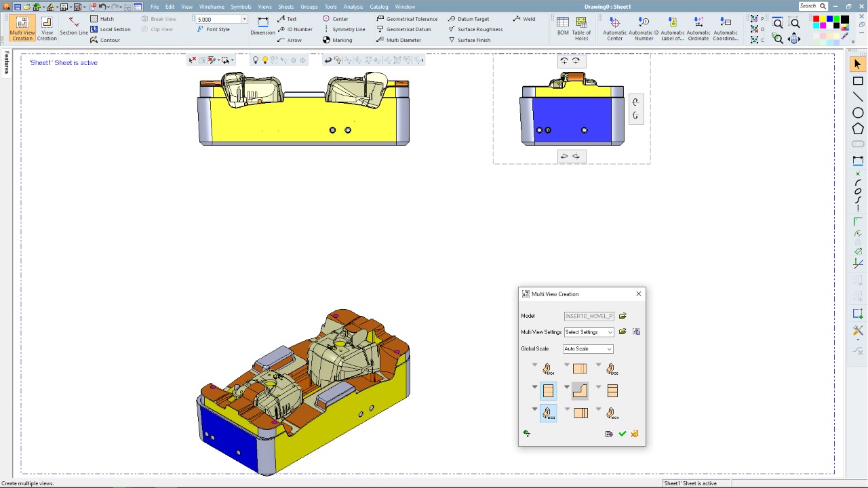The width and height of the screenshot is (868, 488).
Task: Insert a Datum Target symbol
Action: tap(469, 19)
